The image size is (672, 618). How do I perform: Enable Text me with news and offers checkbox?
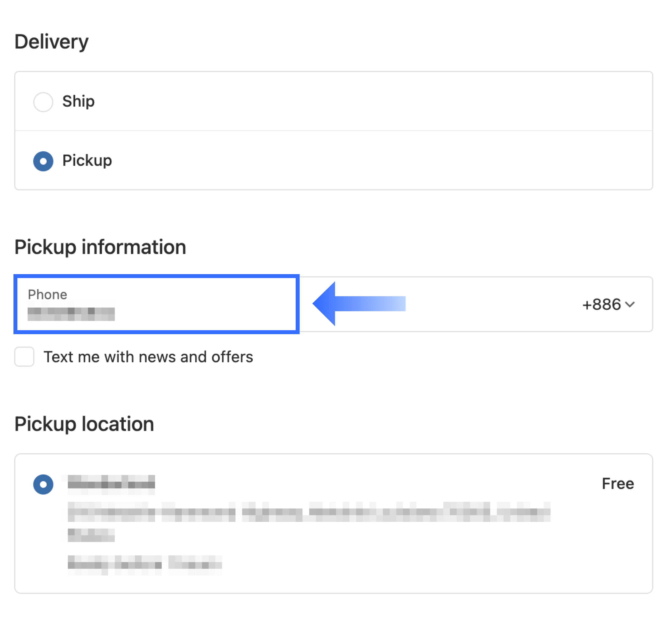(24, 357)
